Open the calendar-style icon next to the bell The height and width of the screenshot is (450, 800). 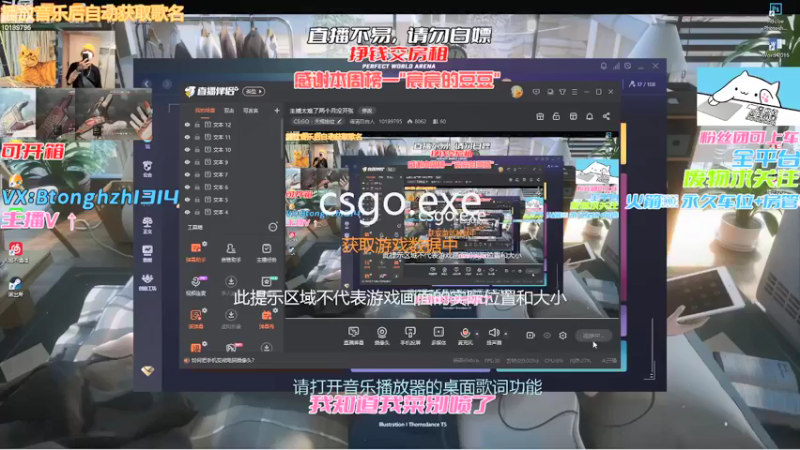(x=573, y=116)
